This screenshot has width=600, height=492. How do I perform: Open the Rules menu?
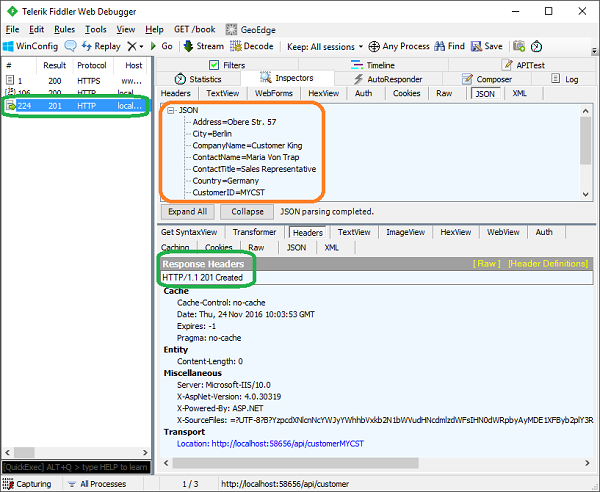pyautogui.click(x=64, y=29)
